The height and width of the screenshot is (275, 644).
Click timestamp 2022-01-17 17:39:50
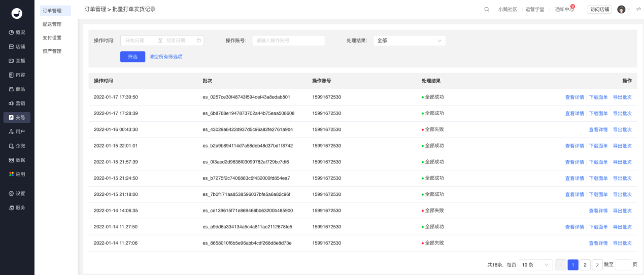coord(116,97)
